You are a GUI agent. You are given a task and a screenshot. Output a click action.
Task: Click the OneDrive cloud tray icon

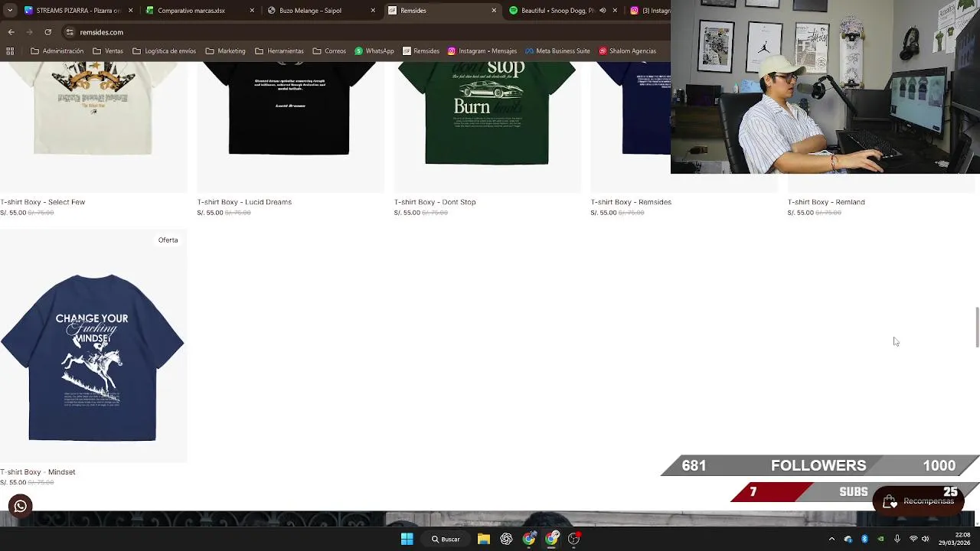(848, 539)
